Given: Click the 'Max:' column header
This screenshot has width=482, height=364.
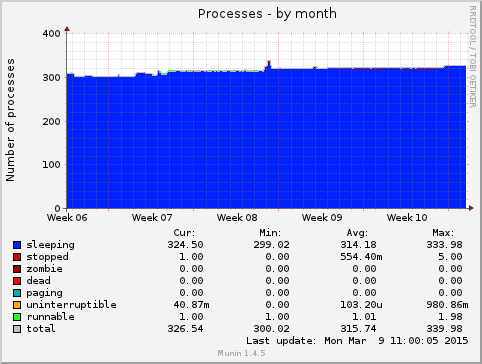Looking at the screenshot, I should 443,233.
